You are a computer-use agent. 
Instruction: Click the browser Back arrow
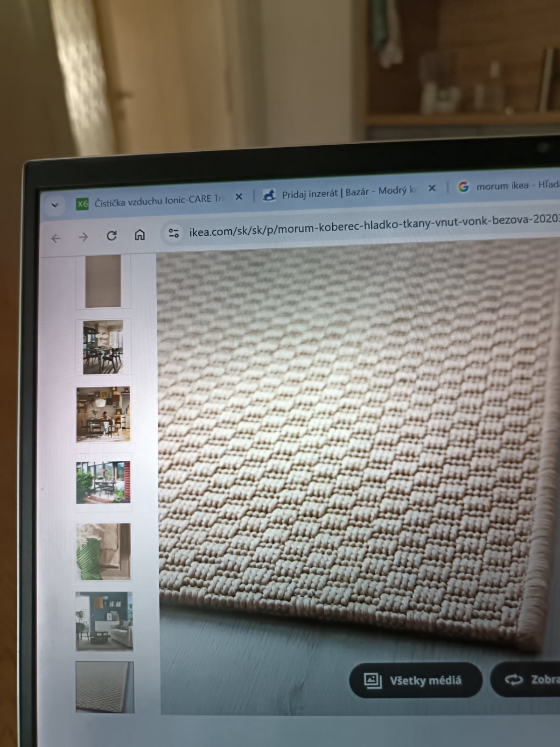(56, 239)
